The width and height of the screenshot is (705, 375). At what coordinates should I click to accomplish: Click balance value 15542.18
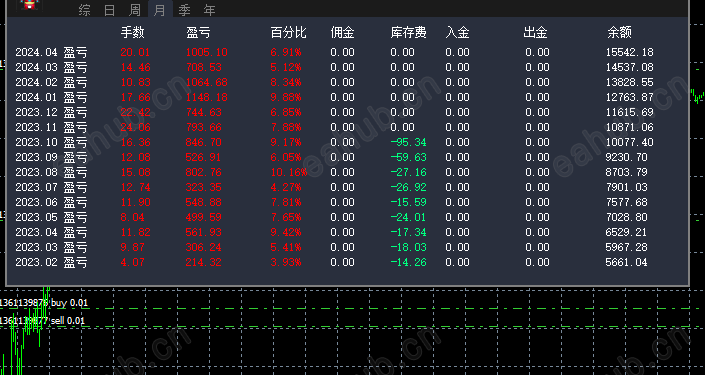[x=629, y=52]
